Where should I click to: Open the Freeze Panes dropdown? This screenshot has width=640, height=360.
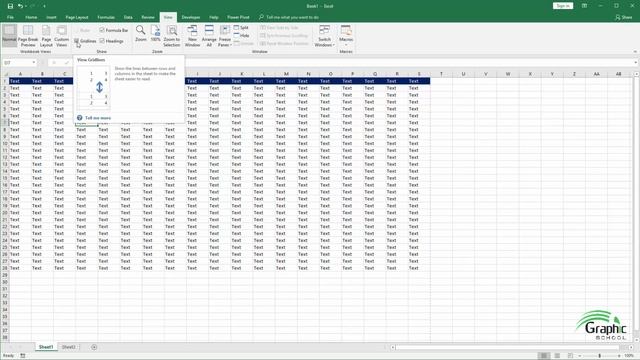click(225, 36)
